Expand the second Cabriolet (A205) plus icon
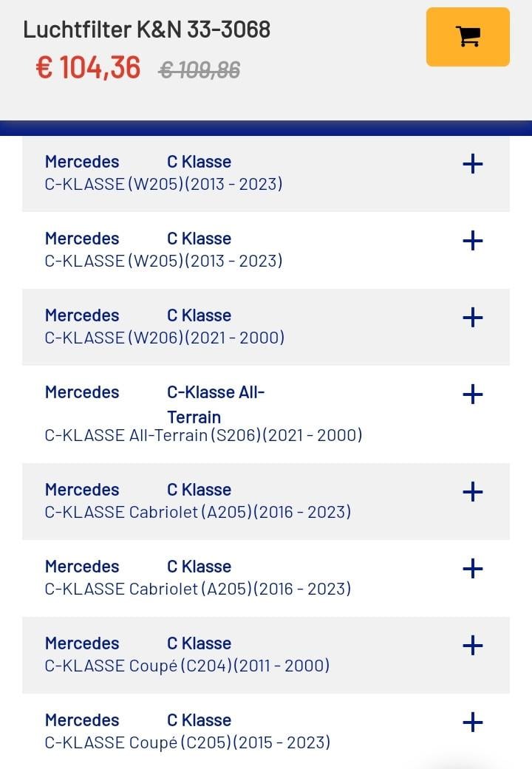This screenshot has height=769, width=532. click(472, 569)
